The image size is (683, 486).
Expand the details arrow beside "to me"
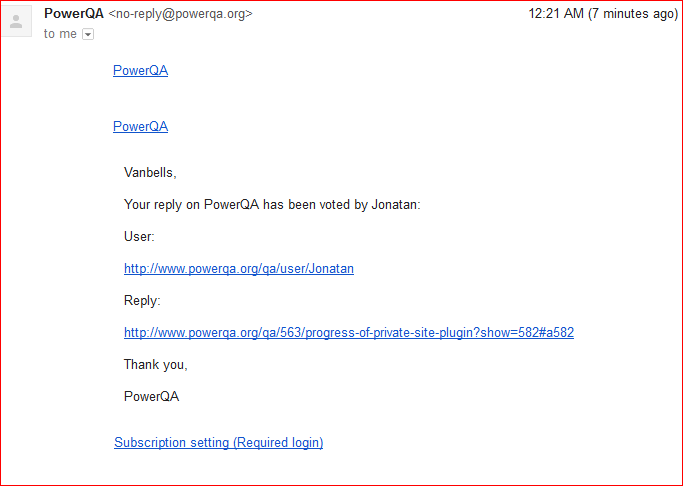pyautogui.click(x=88, y=35)
